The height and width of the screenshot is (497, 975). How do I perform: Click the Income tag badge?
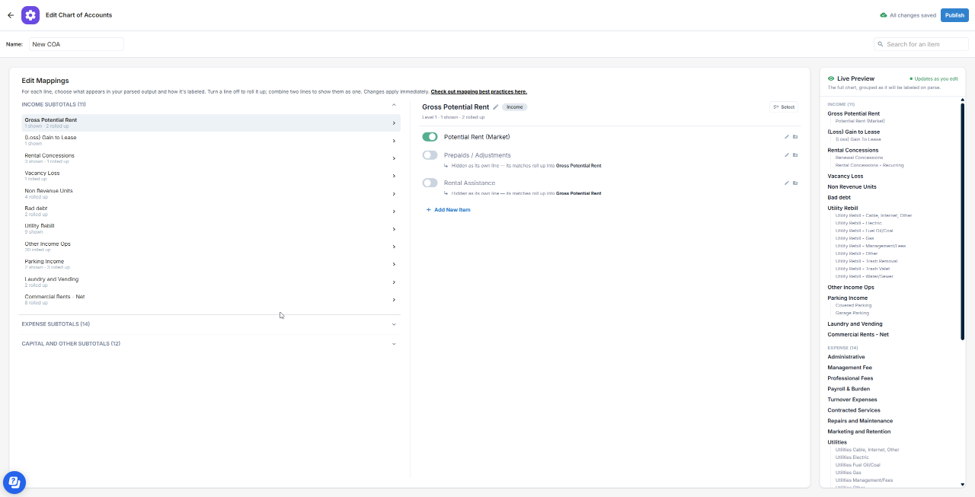pos(514,107)
